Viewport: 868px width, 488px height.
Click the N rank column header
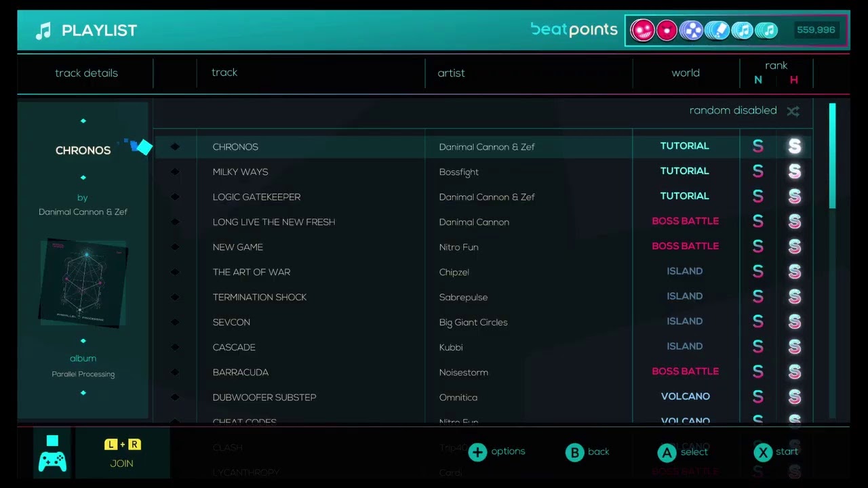coord(758,80)
